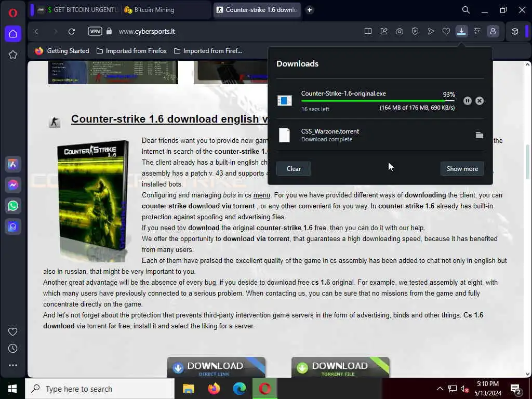Open the profile account icon

click(x=493, y=32)
